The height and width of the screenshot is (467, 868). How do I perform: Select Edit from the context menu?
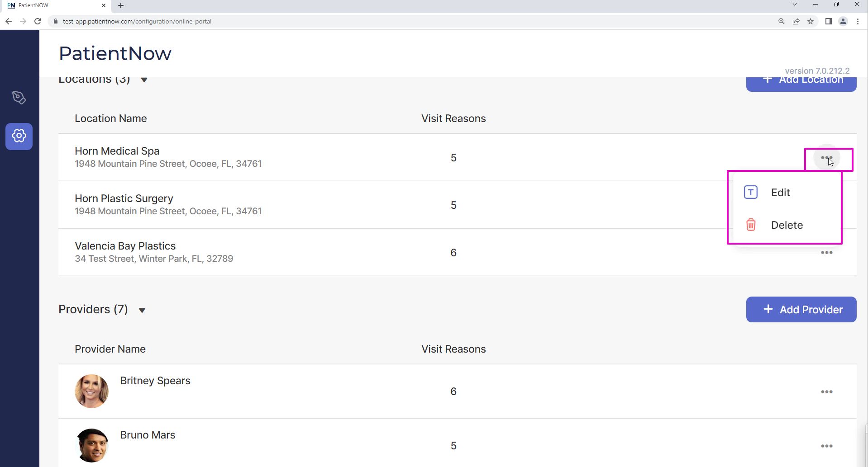tap(780, 192)
